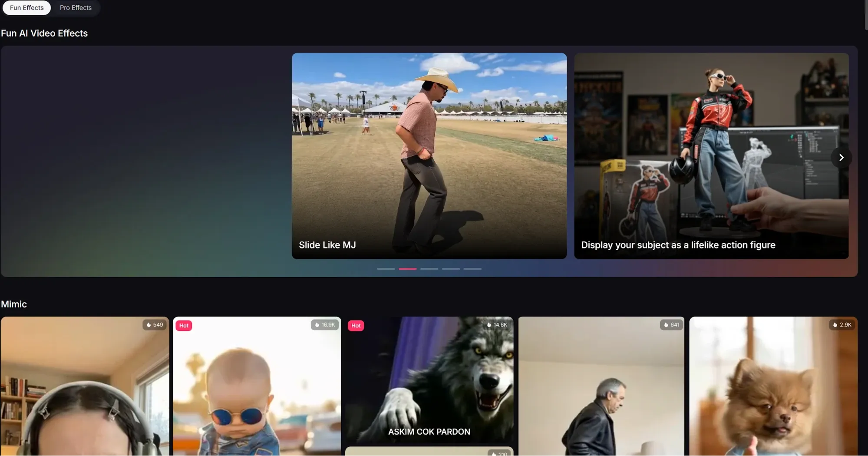Viewport: 868px width, 456px height.
Task: Open the Slide Like MJ effect card
Action: (x=429, y=156)
